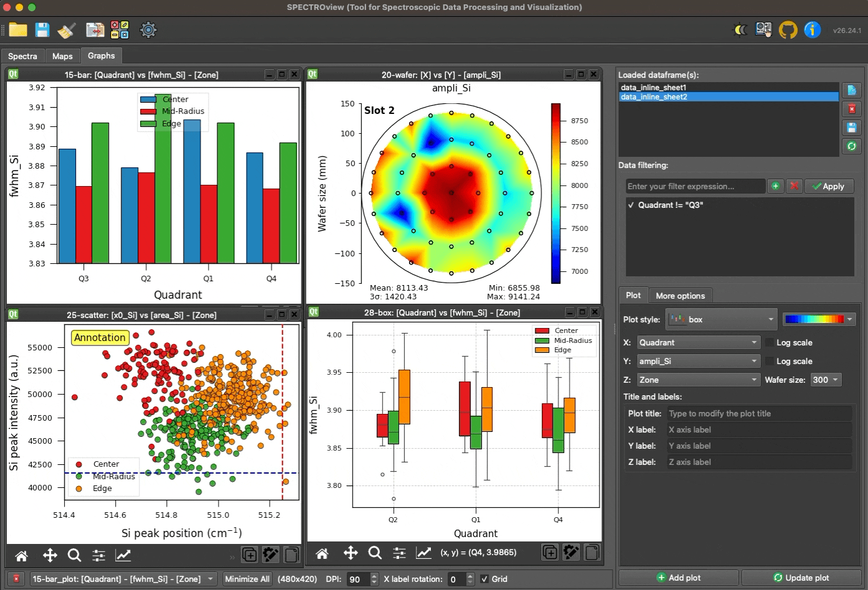Screen dimensions: 868x590
Task: Open the user manual icon
Action: point(763,29)
